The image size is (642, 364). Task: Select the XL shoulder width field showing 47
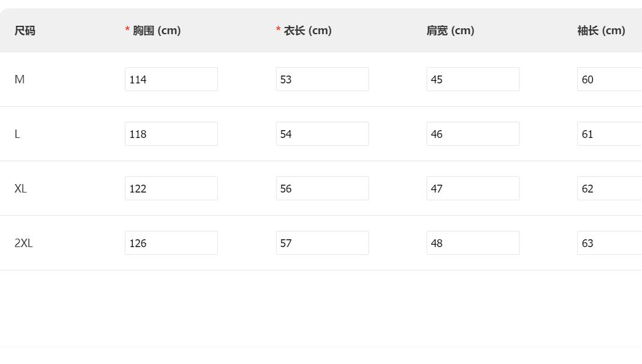[x=473, y=188]
